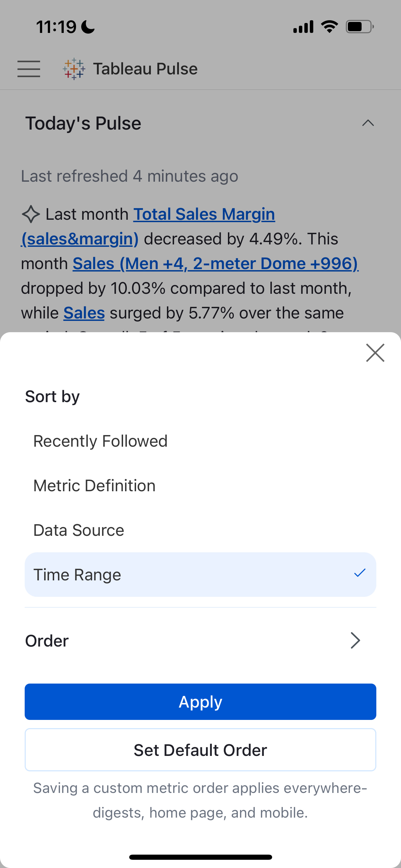
Task: Open Total Sales Margin metric link
Action: point(204,214)
